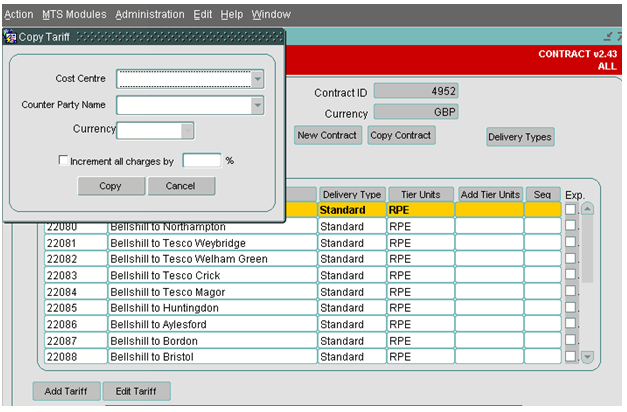Click the Copy Tariff window icon
The width and height of the screenshot is (627, 412).
point(10,37)
